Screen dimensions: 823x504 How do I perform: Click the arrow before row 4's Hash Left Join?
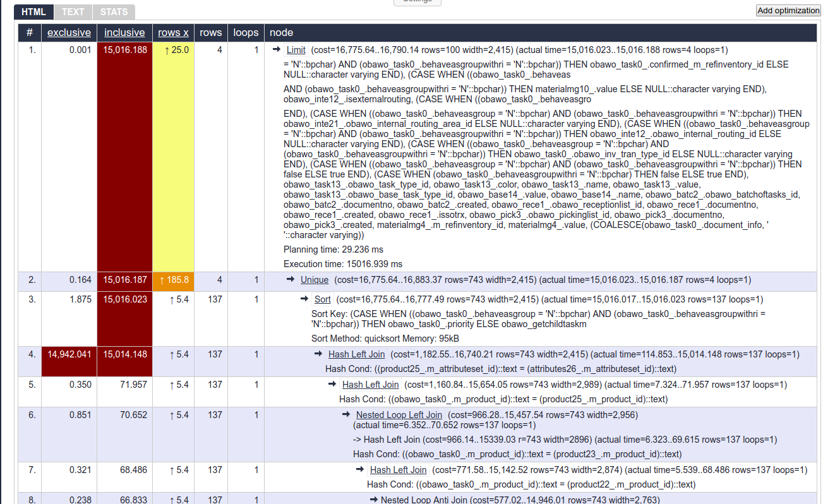tap(318, 354)
